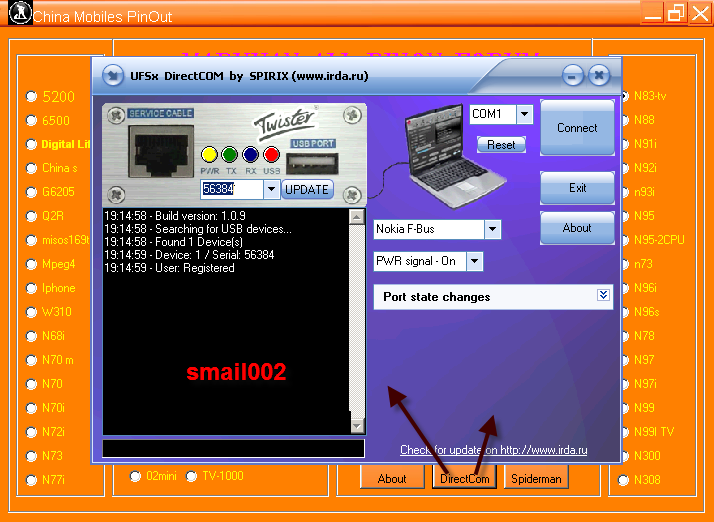Viewport: 714px width, 522px height.
Task: Select the TV-1000 radio button
Action: [191, 476]
